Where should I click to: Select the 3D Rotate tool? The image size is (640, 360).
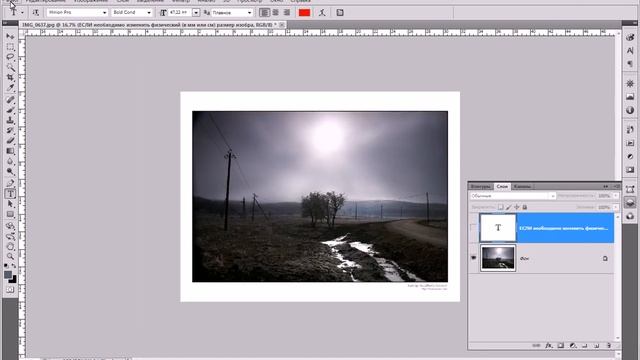(x=10, y=226)
